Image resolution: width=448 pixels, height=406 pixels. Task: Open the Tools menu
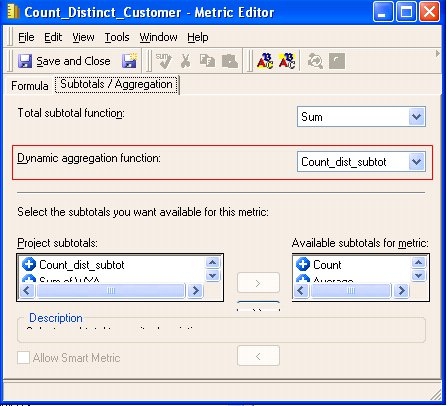(117, 37)
